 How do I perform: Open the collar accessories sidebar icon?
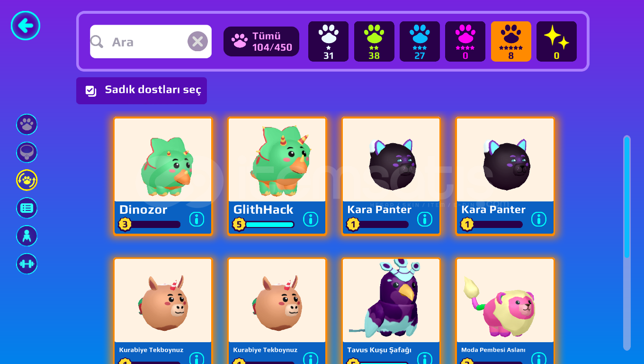pos(27,153)
